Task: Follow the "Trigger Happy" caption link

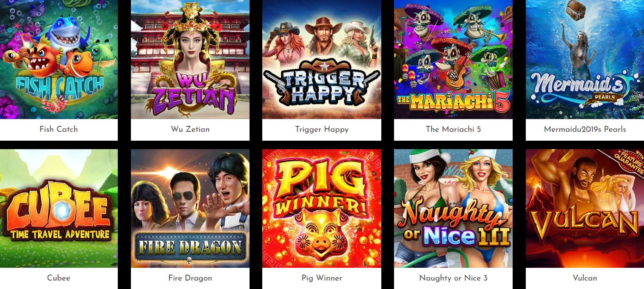Action: (x=322, y=129)
